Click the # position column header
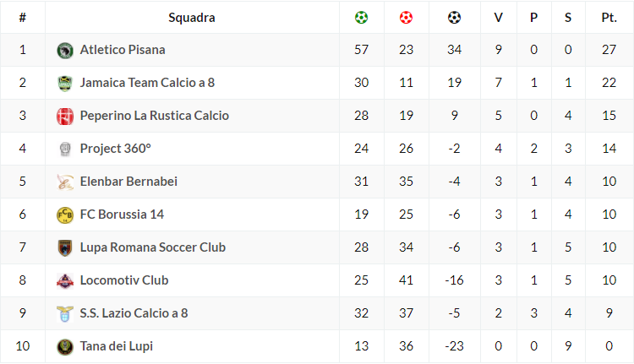 point(22,17)
